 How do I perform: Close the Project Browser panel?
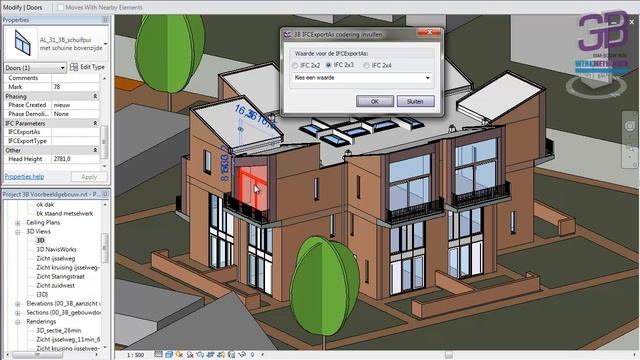(x=105, y=194)
